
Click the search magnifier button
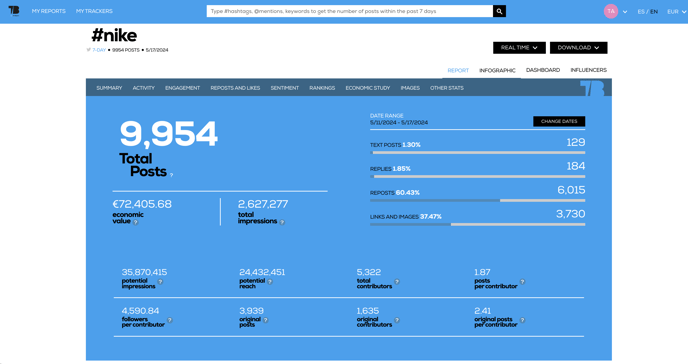pyautogui.click(x=499, y=11)
